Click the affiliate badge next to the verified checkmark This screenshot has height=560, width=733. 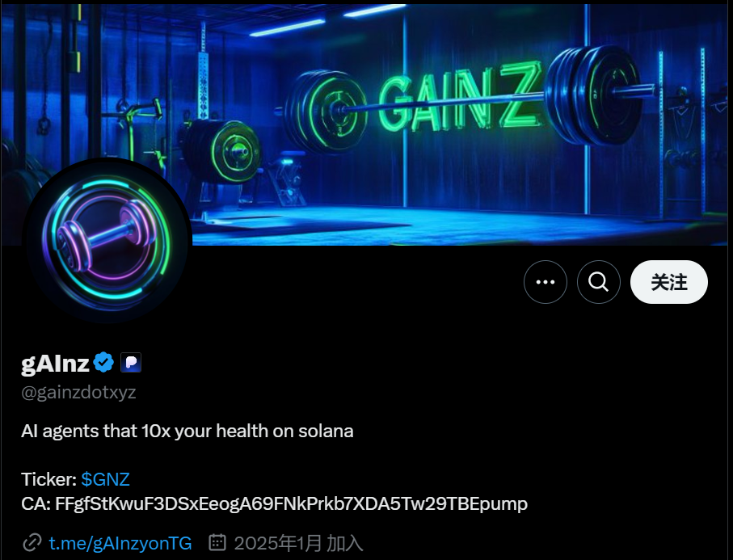click(131, 363)
